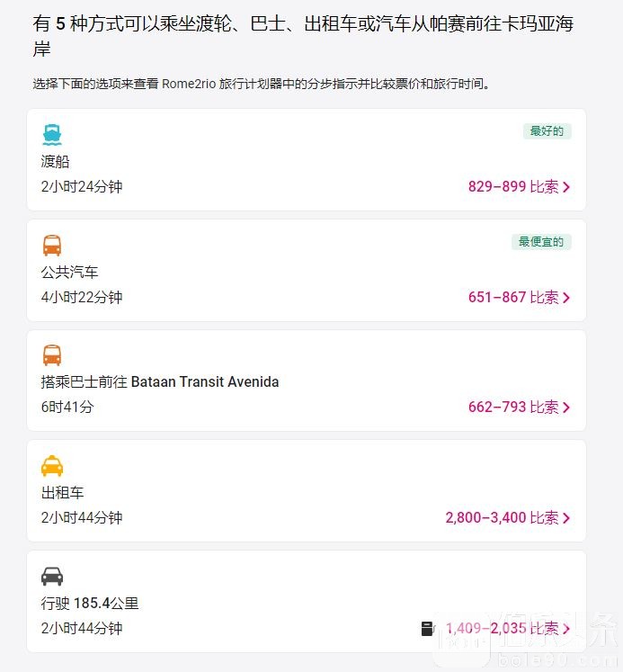The height and width of the screenshot is (672, 623).
Task: Click the 829–899 比索 ferry price
Action: [513, 187]
